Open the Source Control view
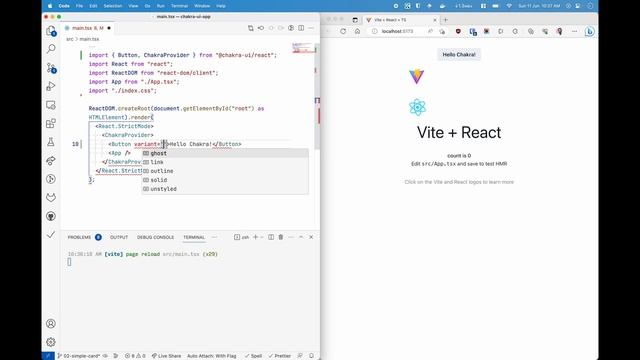The width and height of the screenshot is (640, 360). 51,68
